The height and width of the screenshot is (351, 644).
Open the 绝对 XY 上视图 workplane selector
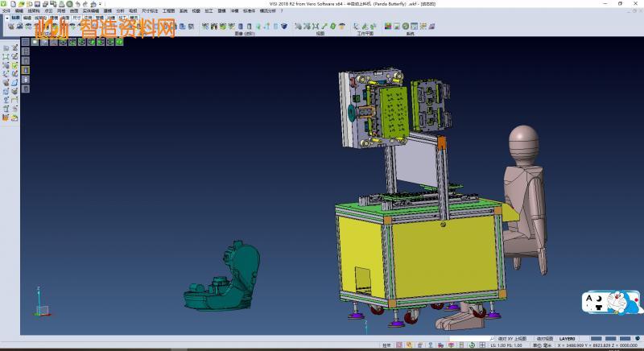pos(512,339)
